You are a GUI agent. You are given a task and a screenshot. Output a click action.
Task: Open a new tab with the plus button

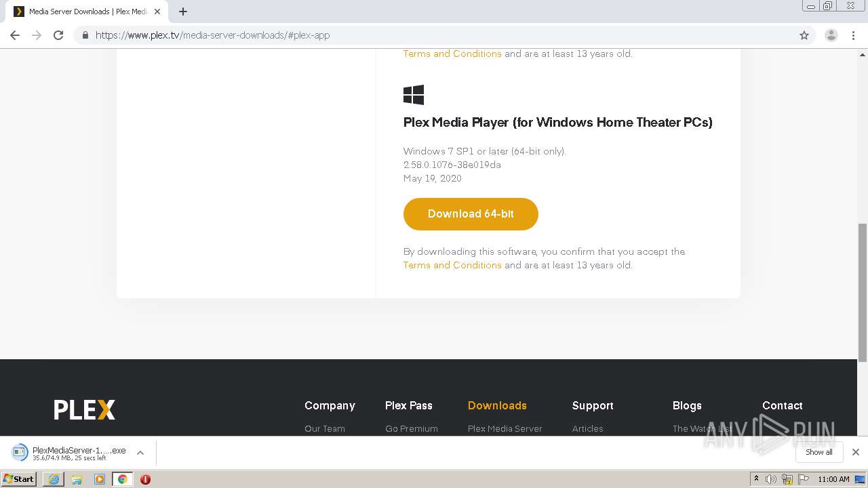click(x=183, y=12)
